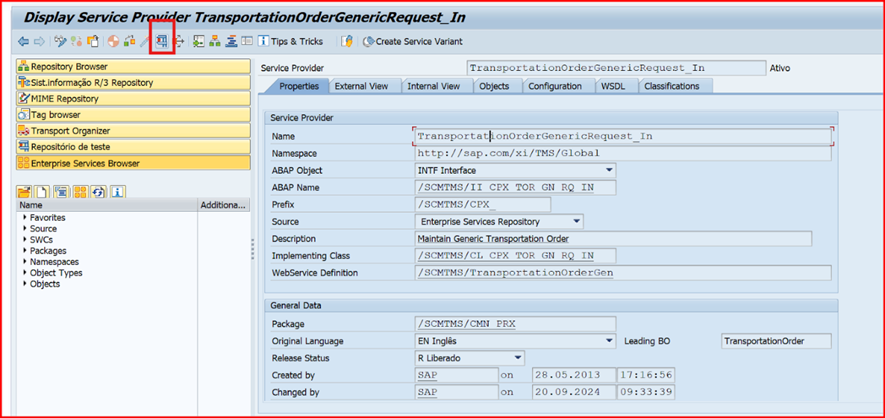This screenshot has height=418, width=885.
Task: Open the Release Status dropdown
Action: click(x=517, y=358)
